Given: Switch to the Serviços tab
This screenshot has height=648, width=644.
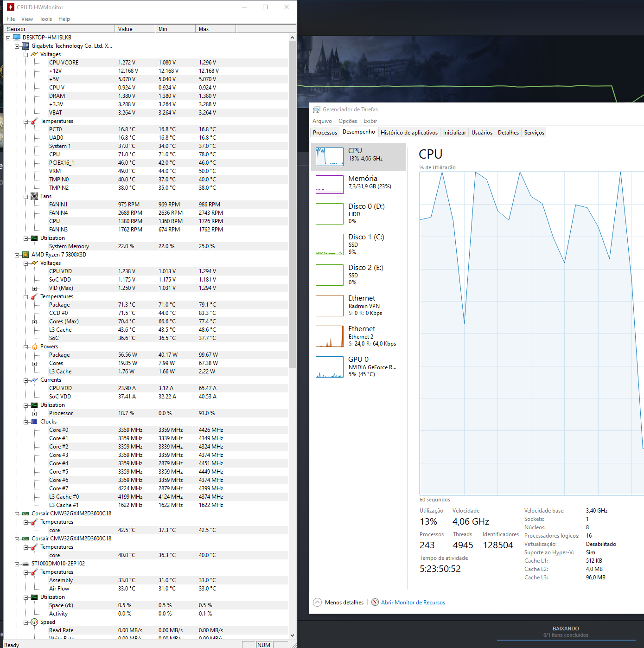Looking at the screenshot, I should (x=534, y=133).
